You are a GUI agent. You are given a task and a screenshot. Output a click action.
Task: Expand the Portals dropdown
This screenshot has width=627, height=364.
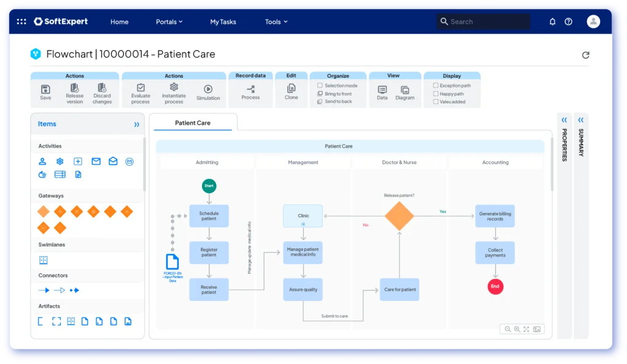pos(169,21)
